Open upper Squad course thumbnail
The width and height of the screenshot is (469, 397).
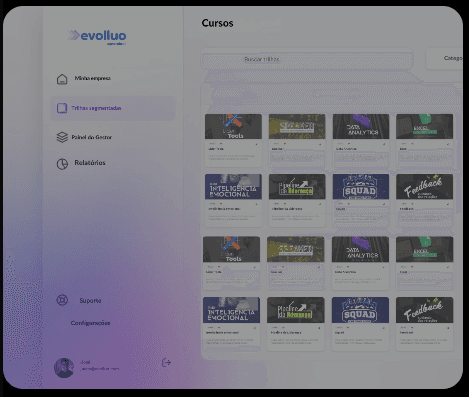pyautogui.click(x=361, y=186)
